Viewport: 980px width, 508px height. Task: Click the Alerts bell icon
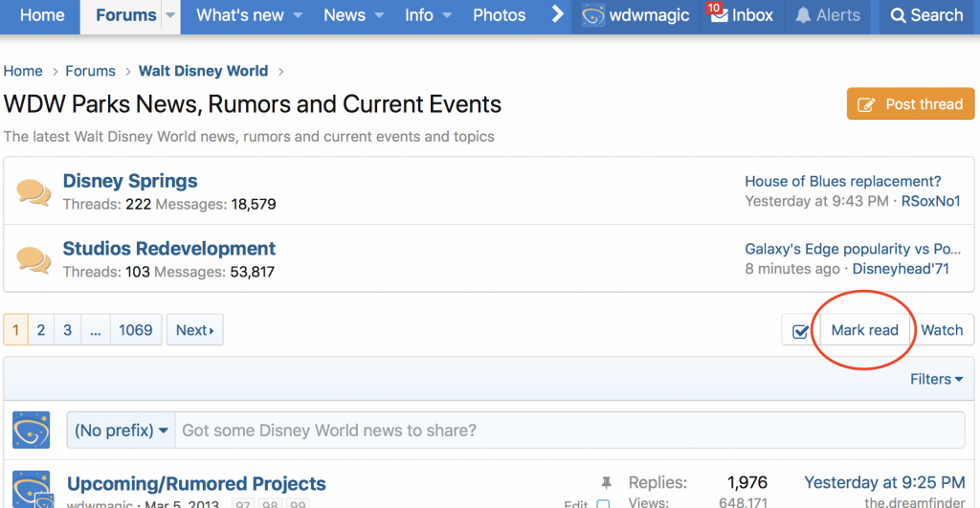803,15
